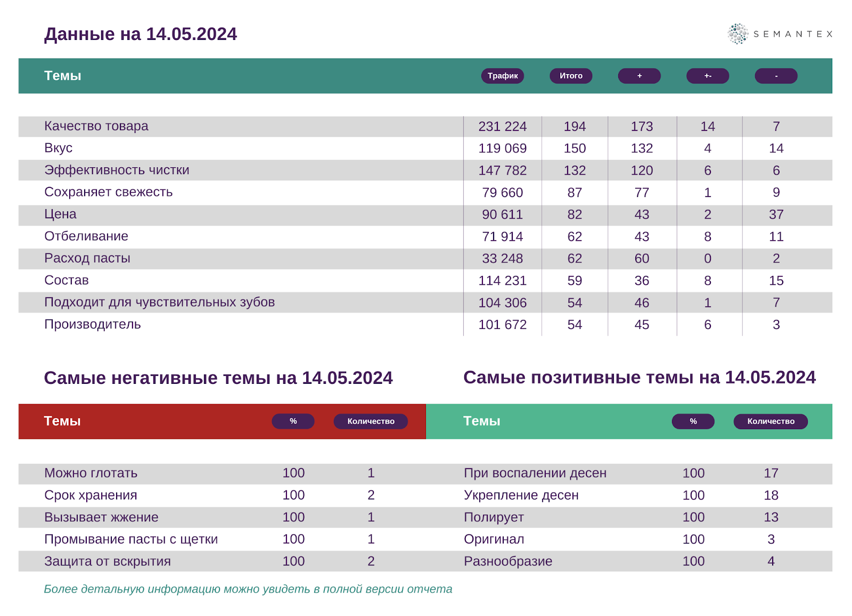Image resolution: width=852 pixels, height=616 pixels.
Task: Click count '13' for Полирует
Action: 771,518
